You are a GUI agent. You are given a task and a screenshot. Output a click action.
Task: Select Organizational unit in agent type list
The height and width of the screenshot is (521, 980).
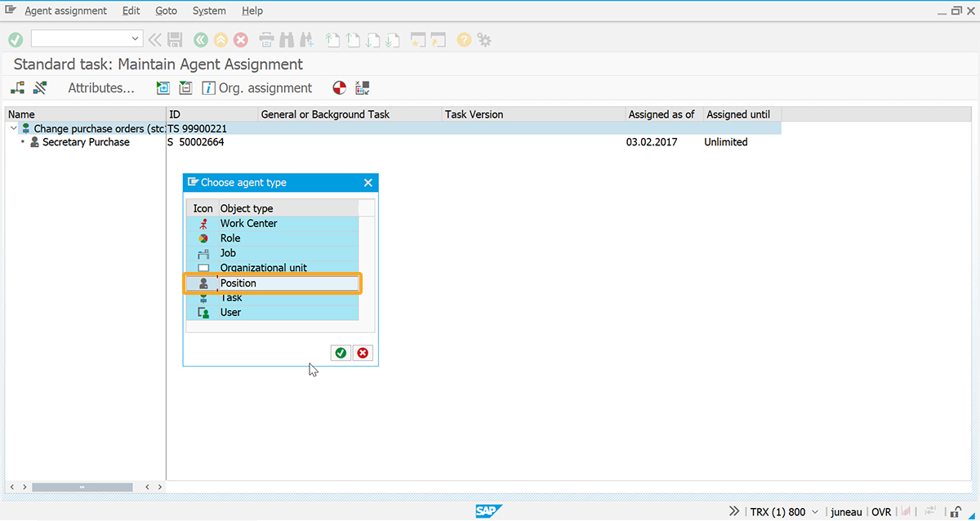click(x=263, y=268)
